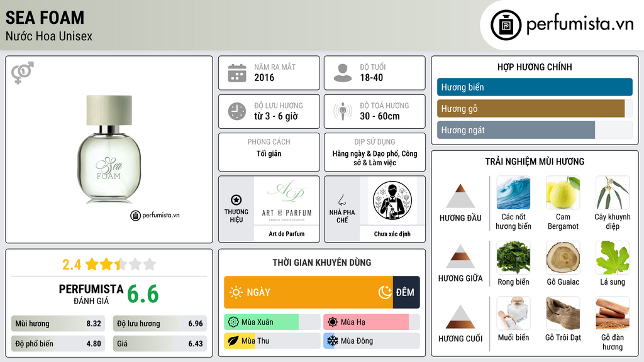Click the Mùa Thu season bar
Screen dimensions: 644x362
(272, 341)
